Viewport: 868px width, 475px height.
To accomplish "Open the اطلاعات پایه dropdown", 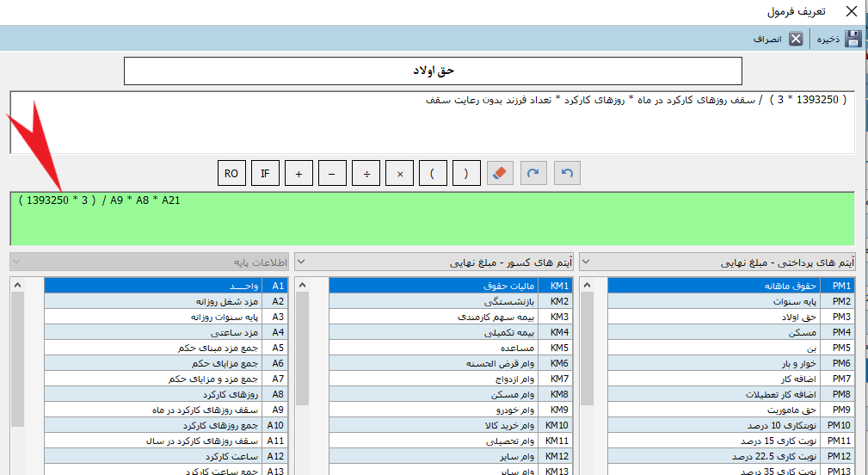I will click(x=17, y=261).
